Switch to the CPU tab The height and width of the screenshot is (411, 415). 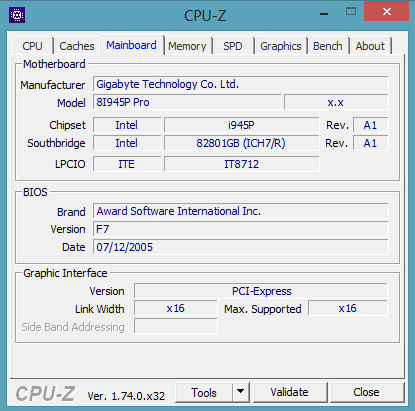click(x=32, y=46)
